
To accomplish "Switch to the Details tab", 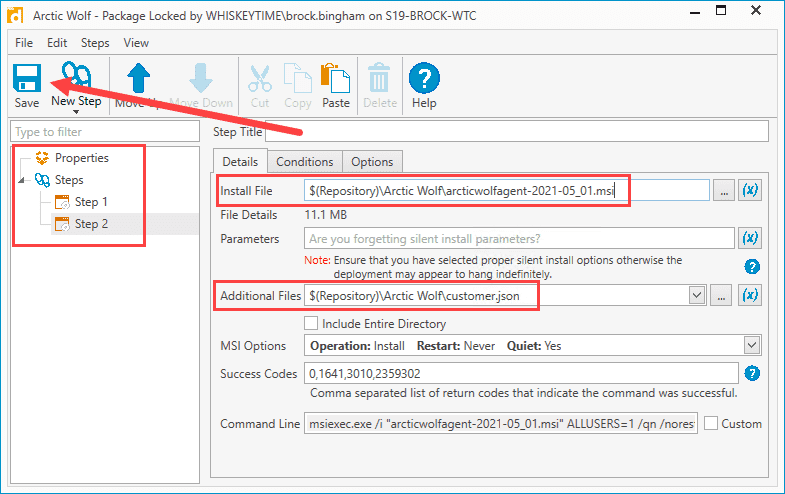I will point(240,162).
